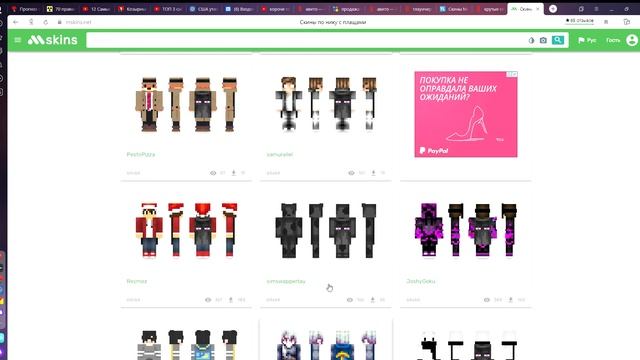Open the red Santa hat skin thumbnail

pos(186,230)
